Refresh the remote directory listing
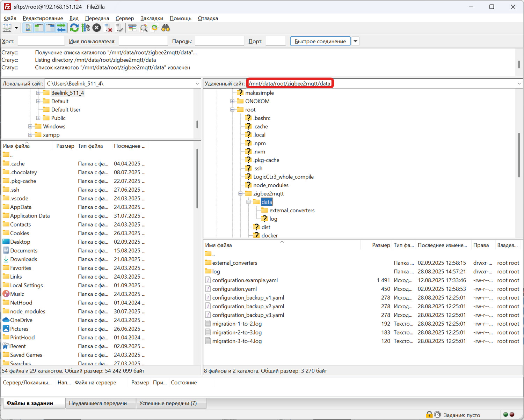Viewport: 524px width, 420px height. 74,28
